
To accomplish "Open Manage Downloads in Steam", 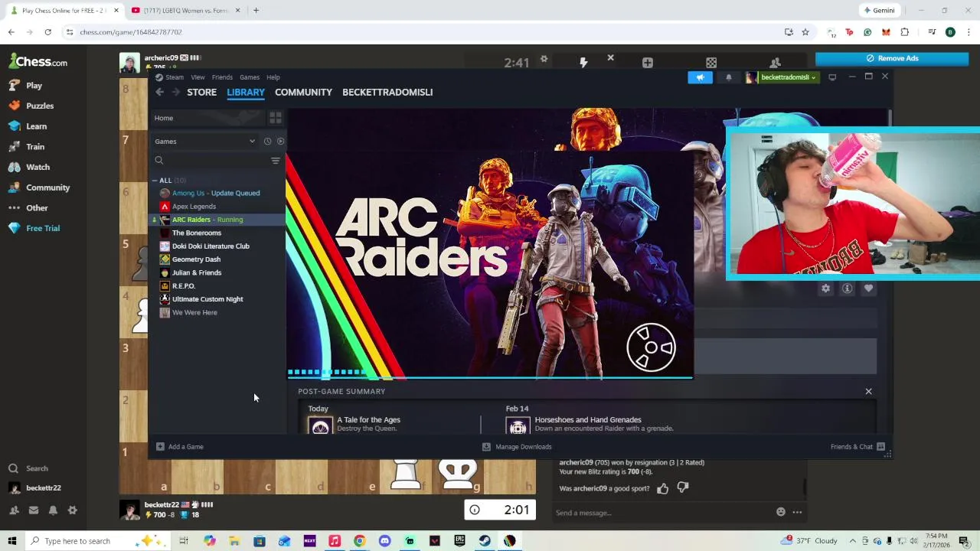I will click(517, 447).
